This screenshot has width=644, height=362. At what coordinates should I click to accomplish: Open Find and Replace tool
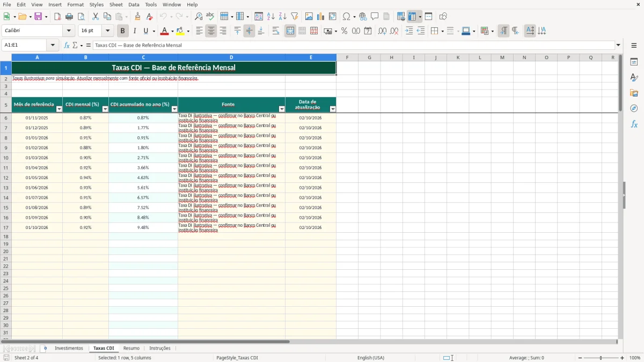[199, 17]
